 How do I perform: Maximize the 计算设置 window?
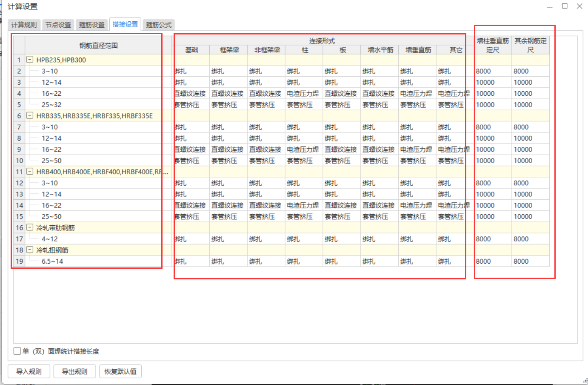point(565,6)
